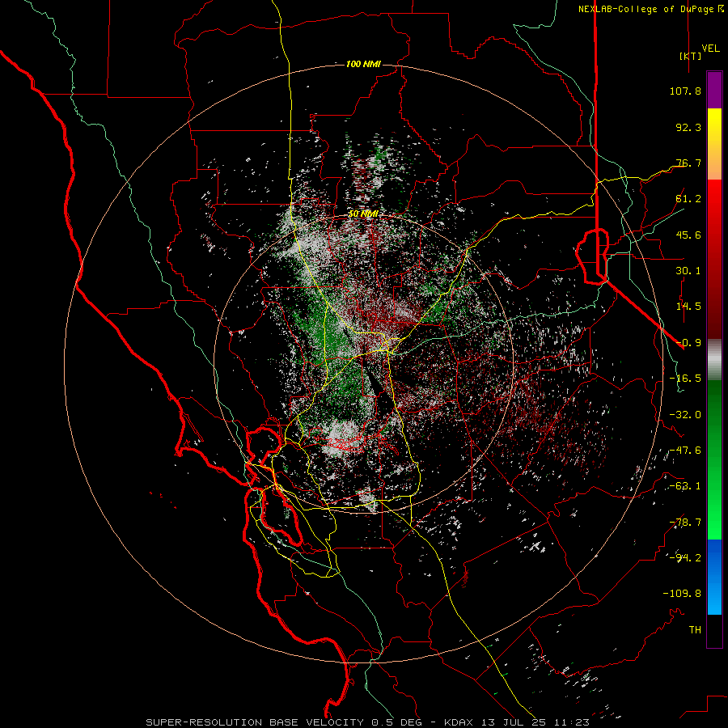Click the purple segment of velocity color bar

714,91
